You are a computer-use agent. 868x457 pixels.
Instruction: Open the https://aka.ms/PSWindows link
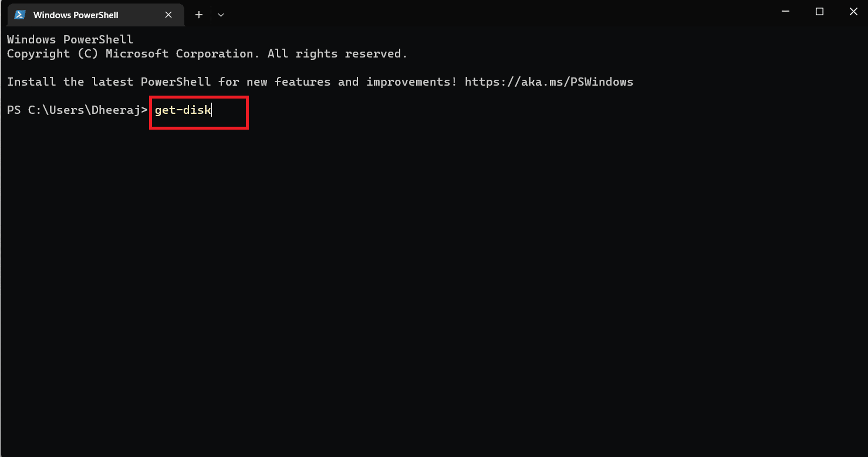[549, 82]
